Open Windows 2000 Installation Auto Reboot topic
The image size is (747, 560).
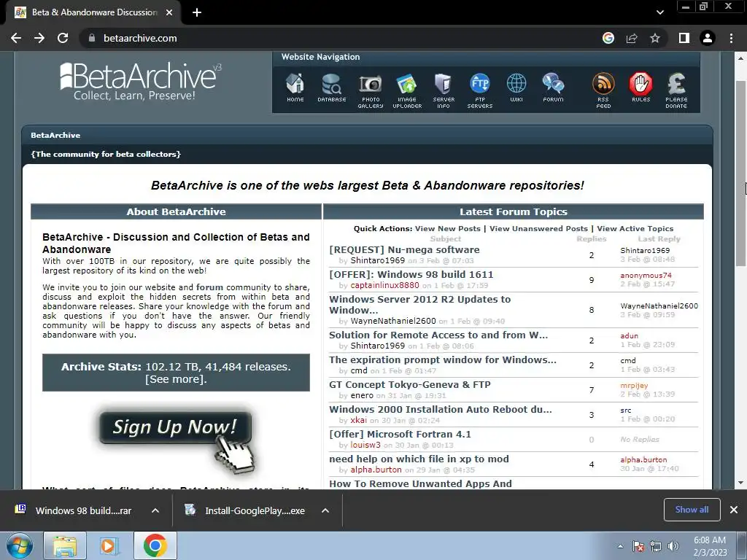click(440, 409)
